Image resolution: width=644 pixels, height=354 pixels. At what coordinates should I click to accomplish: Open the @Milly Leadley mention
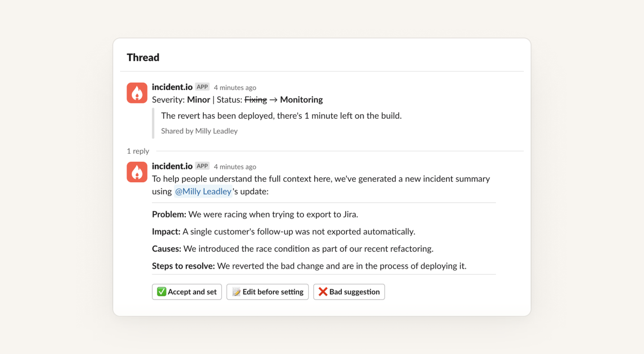pos(203,191)
